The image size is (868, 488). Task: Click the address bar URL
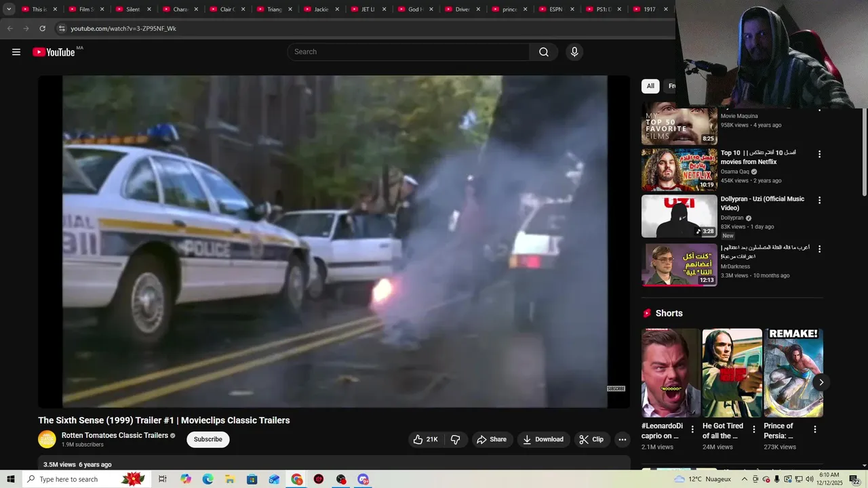(x=123, y=28)
